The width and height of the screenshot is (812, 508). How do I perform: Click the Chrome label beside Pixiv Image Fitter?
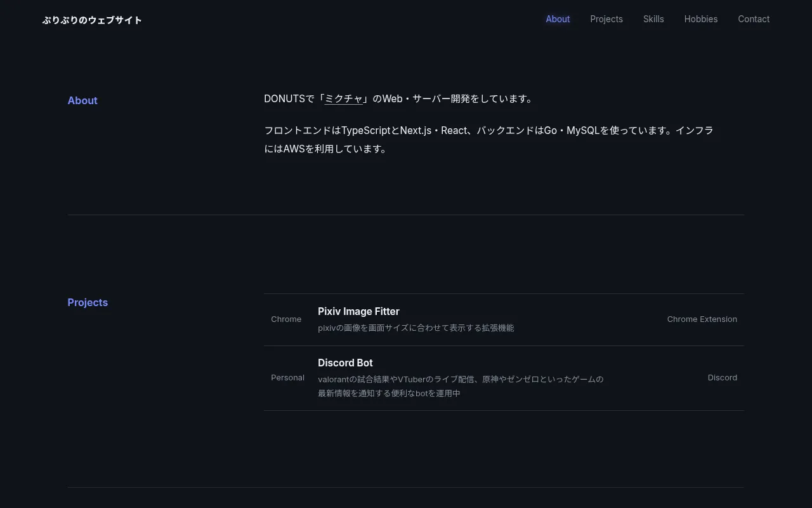point(286,319)
